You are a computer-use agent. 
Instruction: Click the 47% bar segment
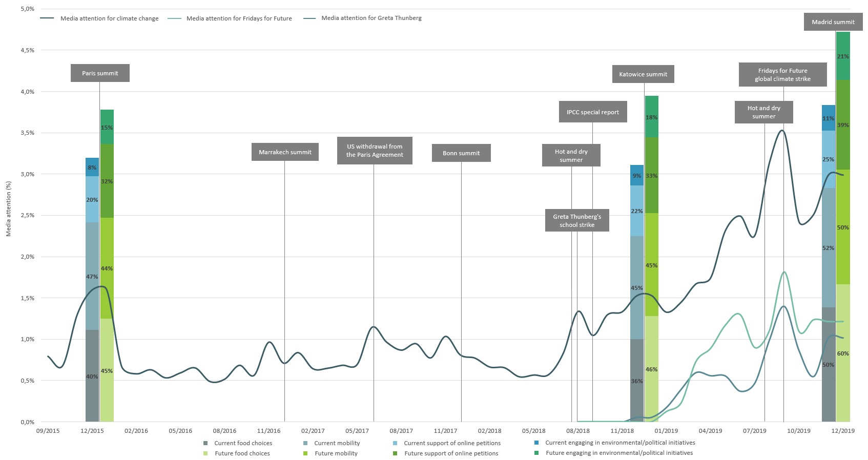pos(92,276)
